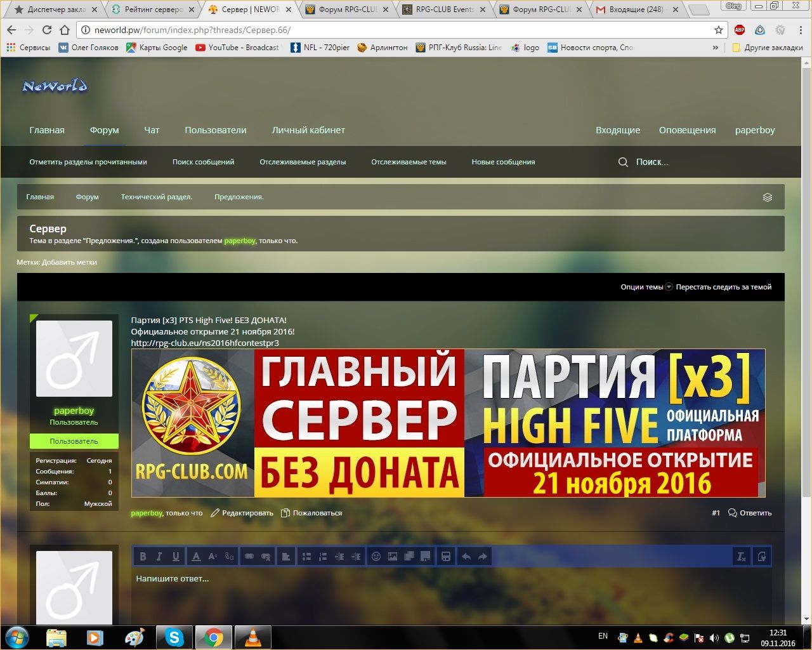Screen dimensions: 812x650
Task: Insert unordered bullet list
Action: [x=306, y=557]
